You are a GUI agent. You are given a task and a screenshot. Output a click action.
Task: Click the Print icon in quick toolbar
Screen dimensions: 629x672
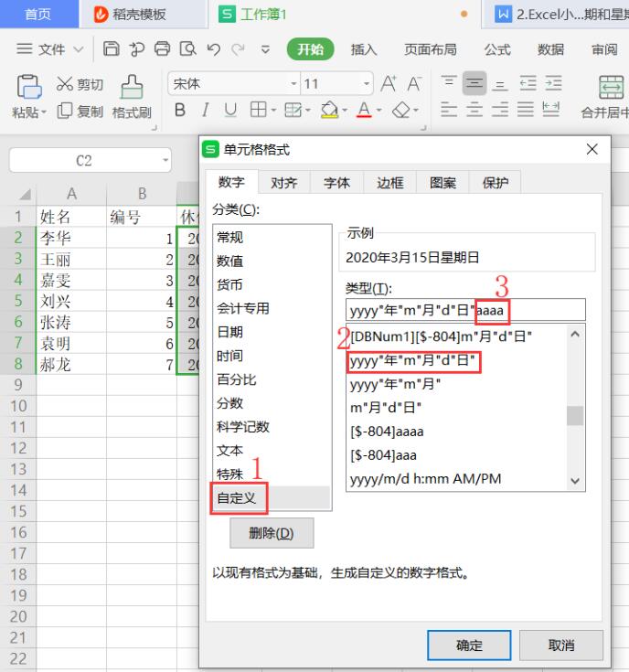click(163, 48)
